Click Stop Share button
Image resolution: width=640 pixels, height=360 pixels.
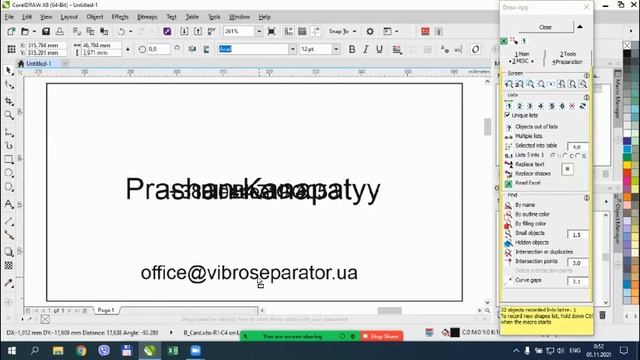381,336
